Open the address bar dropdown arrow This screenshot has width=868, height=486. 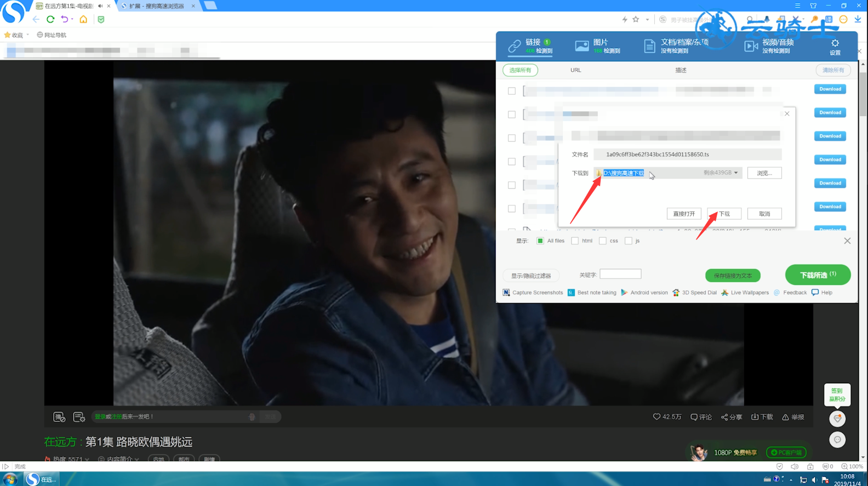pos(647,19)
